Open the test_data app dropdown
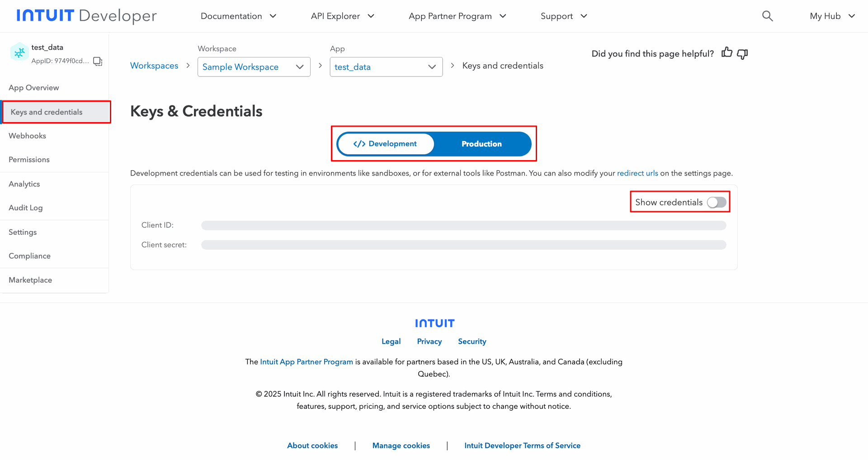The width and height of the screenshot is (868, 460). point(386,67)
